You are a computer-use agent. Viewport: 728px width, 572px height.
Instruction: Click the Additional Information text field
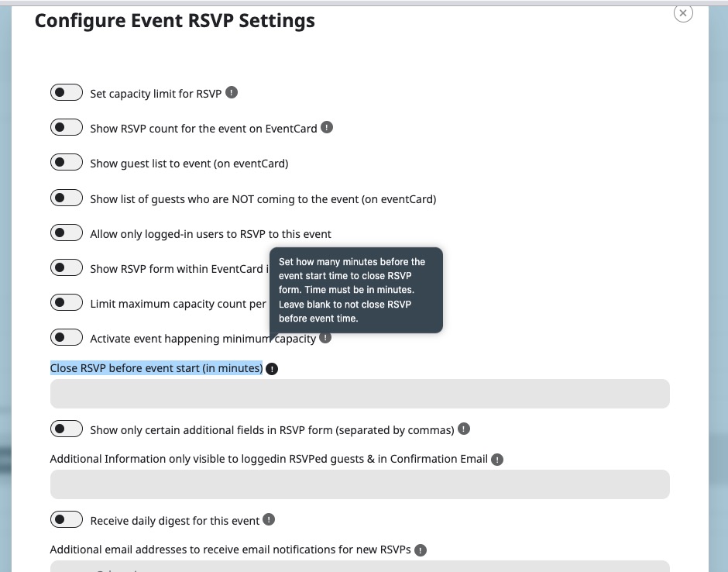(x=359, y=484)
